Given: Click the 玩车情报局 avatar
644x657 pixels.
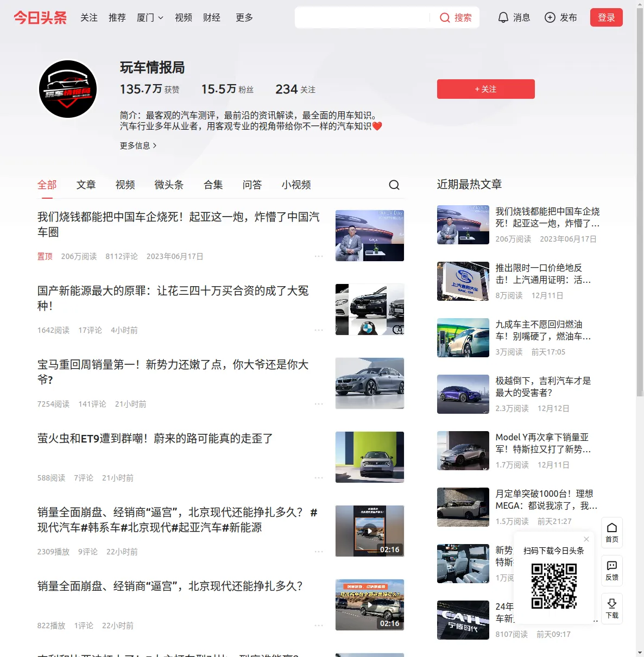Looking at the screenshot, I should 68,89.
